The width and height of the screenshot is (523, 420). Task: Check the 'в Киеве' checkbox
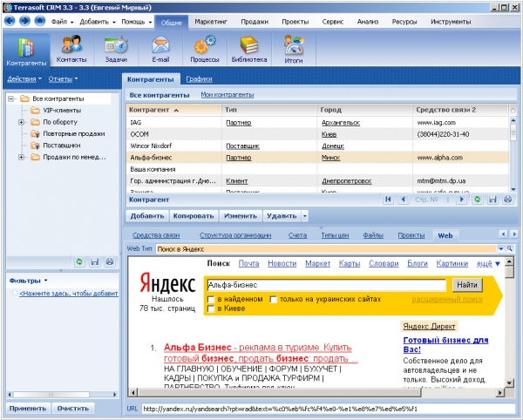[x=210, y=308]
